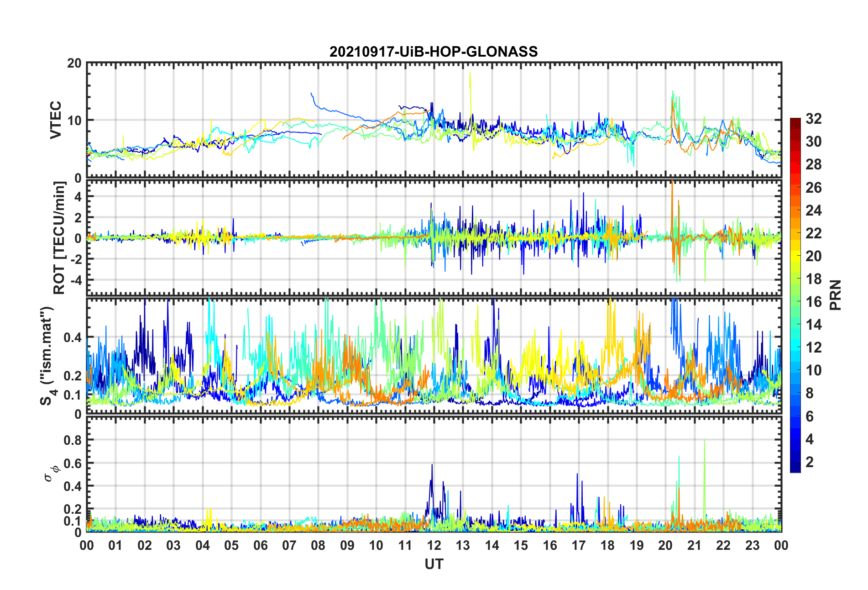Click colorbar tick label 16

tap(813, 302)
